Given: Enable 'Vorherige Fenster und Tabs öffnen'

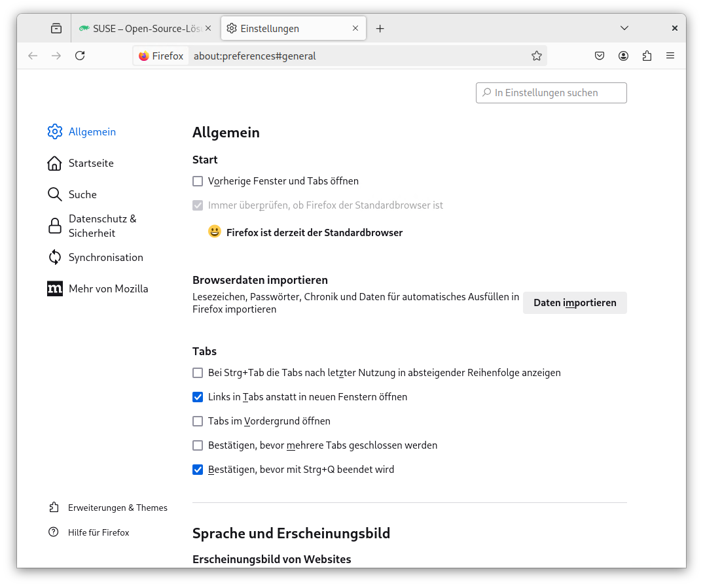Looking at the screenshot, I should point(198,181).
